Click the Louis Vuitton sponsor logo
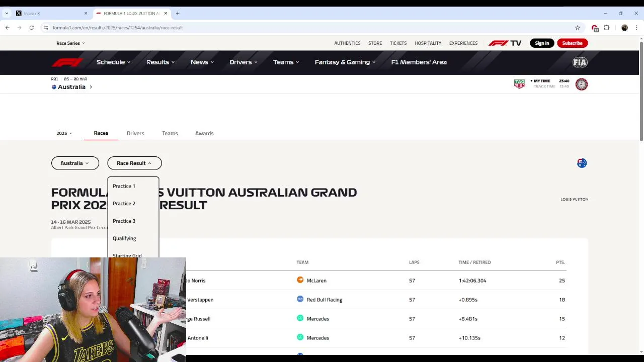644x362 pixels. click(x=574, y=199)
